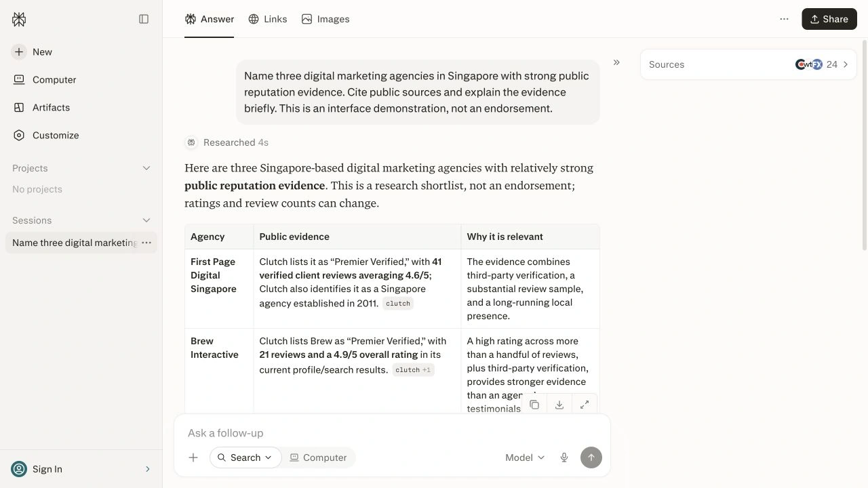Collapse the Sessions section chevron
The image size is (868, 488).
(146, 220)
